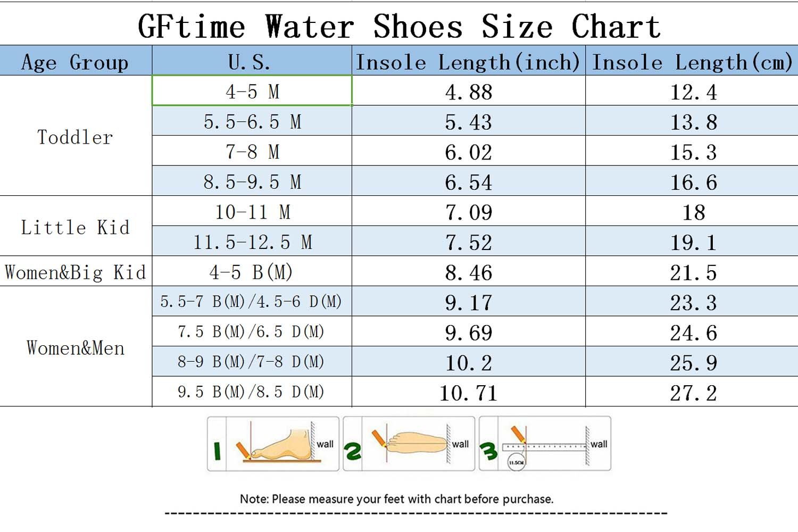Image resolution: width=798 pixels, height=532 pixels.
Task: Select the Age Group header cell
Action: (x=76, y=61)
